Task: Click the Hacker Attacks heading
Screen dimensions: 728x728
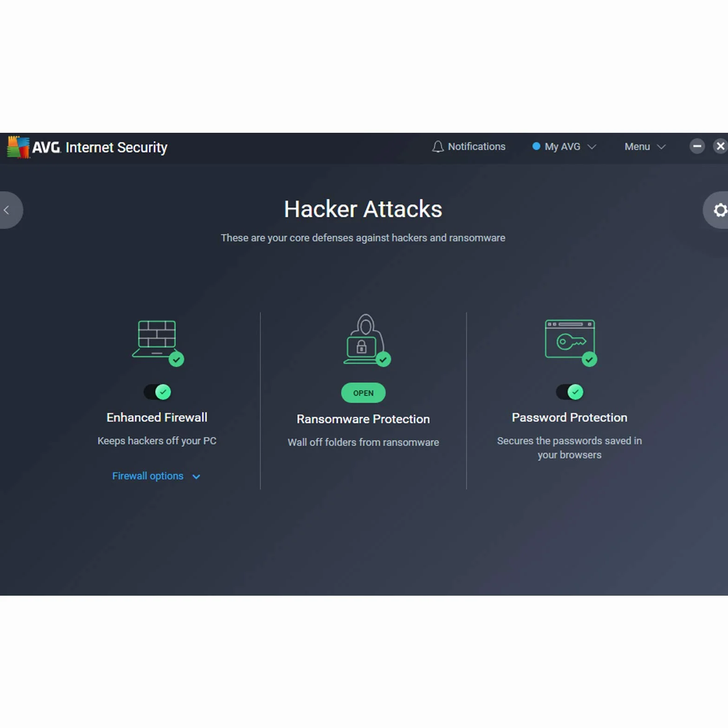Action: pyautogui.click(x=363, y=209)
